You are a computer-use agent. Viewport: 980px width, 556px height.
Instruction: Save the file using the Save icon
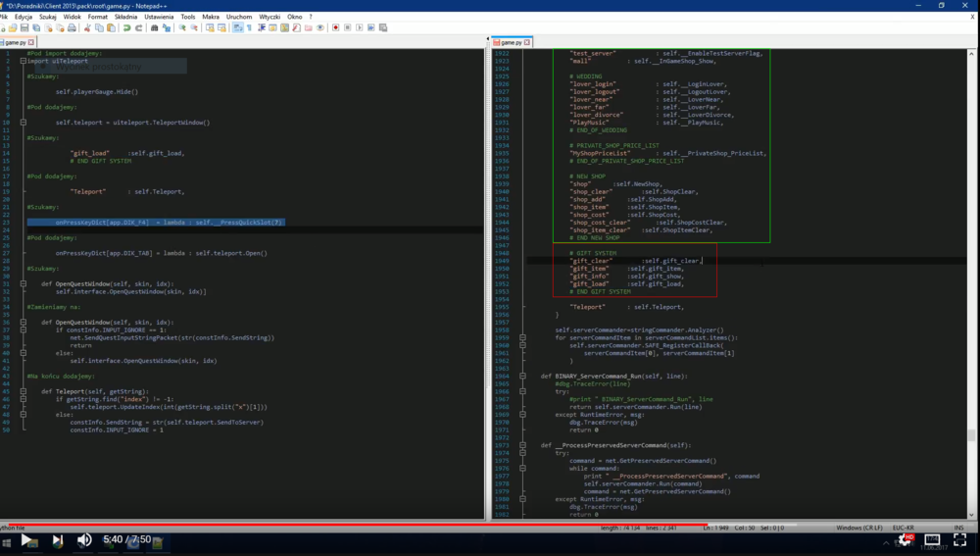[24, 27]
